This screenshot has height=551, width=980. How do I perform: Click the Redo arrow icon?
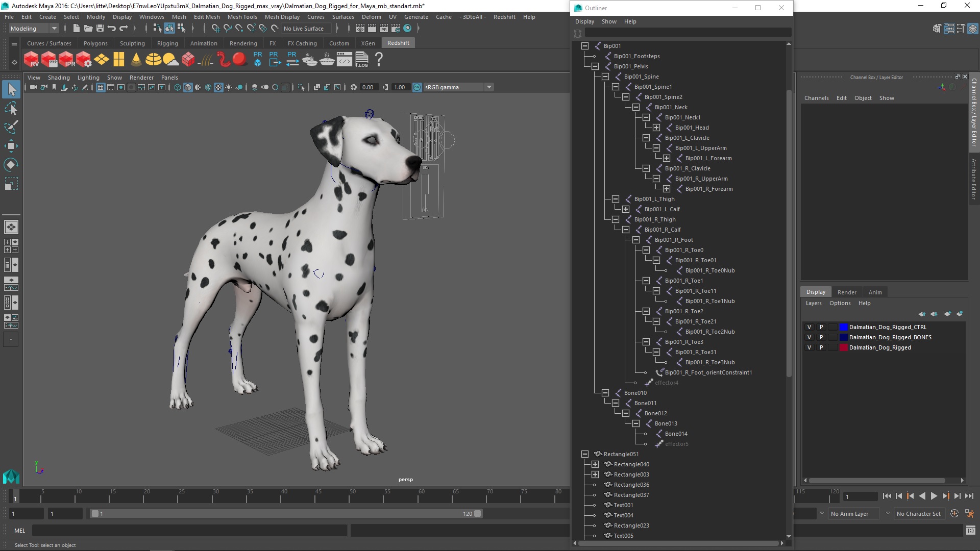[124, 29]
